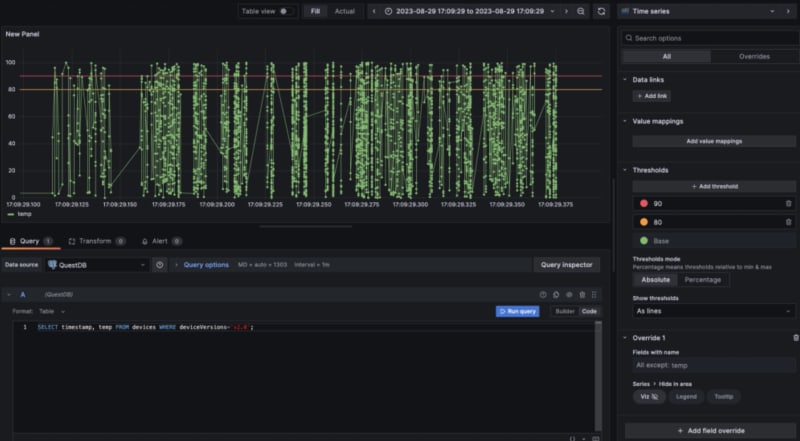800x441 pixels.
Task: Open the Query tab
Action: 31,241
